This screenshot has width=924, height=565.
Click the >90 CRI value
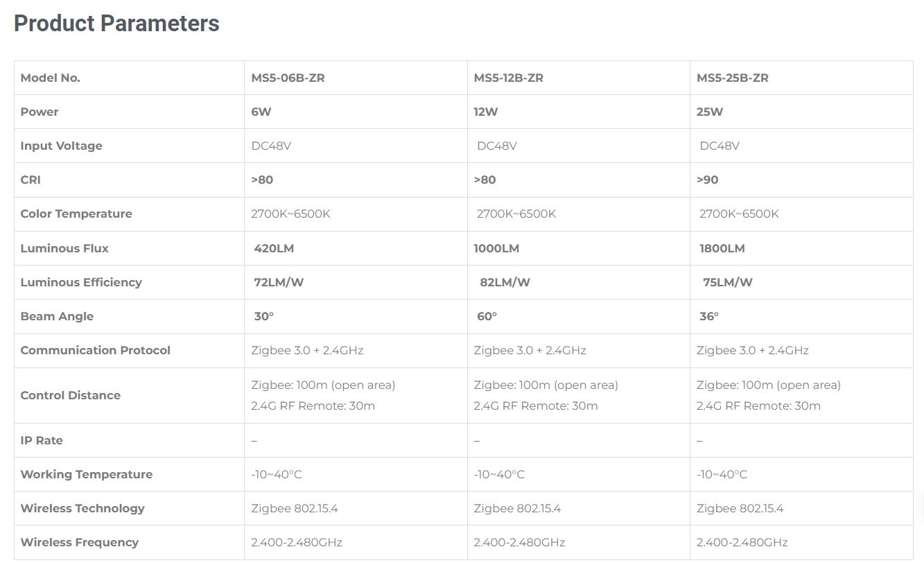[708, 180]
